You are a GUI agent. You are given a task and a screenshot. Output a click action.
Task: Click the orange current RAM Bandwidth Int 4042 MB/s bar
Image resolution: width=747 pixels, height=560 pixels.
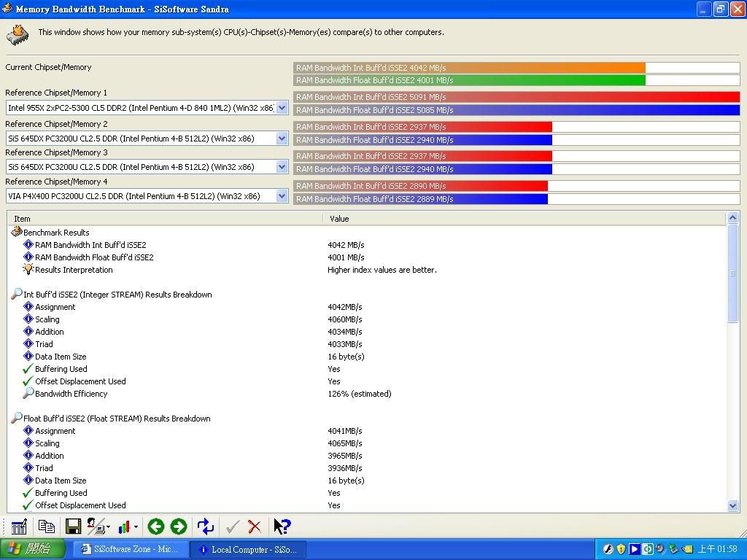click(470, 68)
